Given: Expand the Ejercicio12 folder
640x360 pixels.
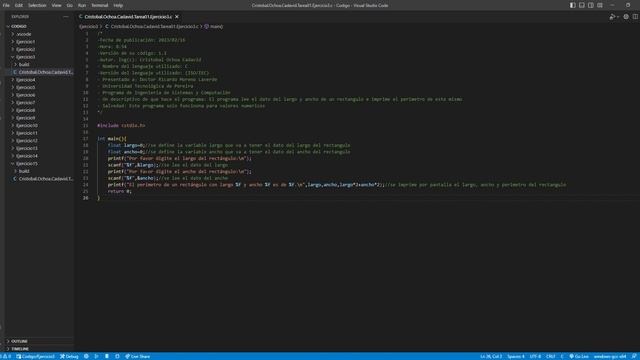Looking at the screenshot, I should pyautogui.click(x=39, y=141).
